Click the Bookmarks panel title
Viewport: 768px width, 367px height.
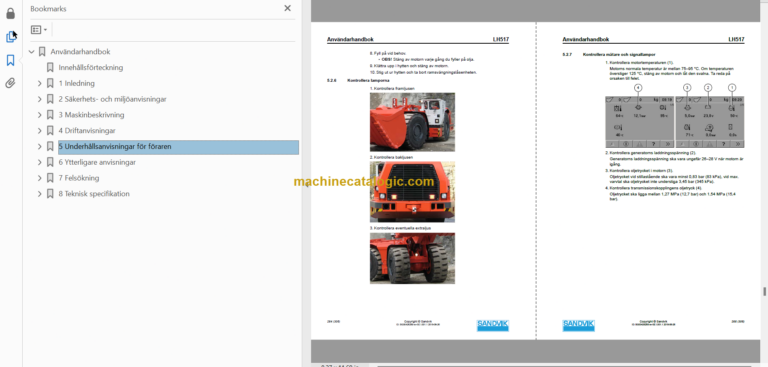tap(48, 9)
